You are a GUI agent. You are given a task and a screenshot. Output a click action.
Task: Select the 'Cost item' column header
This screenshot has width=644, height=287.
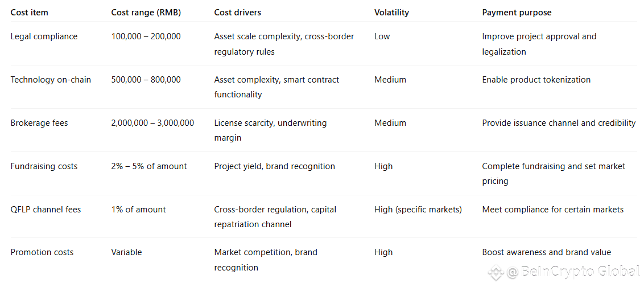(29, 13)
